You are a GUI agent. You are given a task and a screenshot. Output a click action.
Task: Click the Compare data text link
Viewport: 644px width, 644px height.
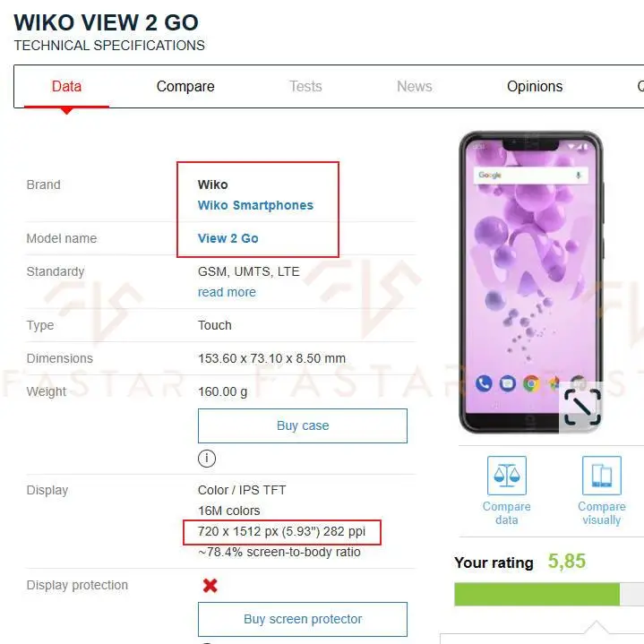506,513
